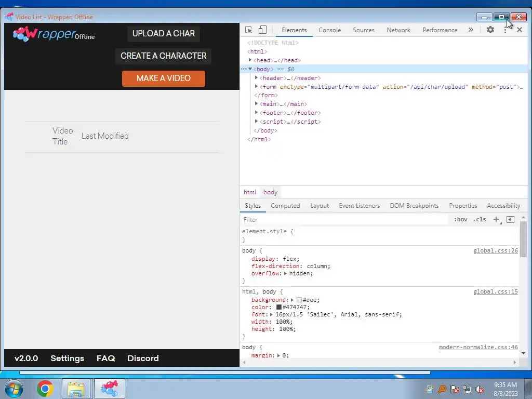
Task: Open DevTools three-dot customize menu
Action: [x=505, y=30]
